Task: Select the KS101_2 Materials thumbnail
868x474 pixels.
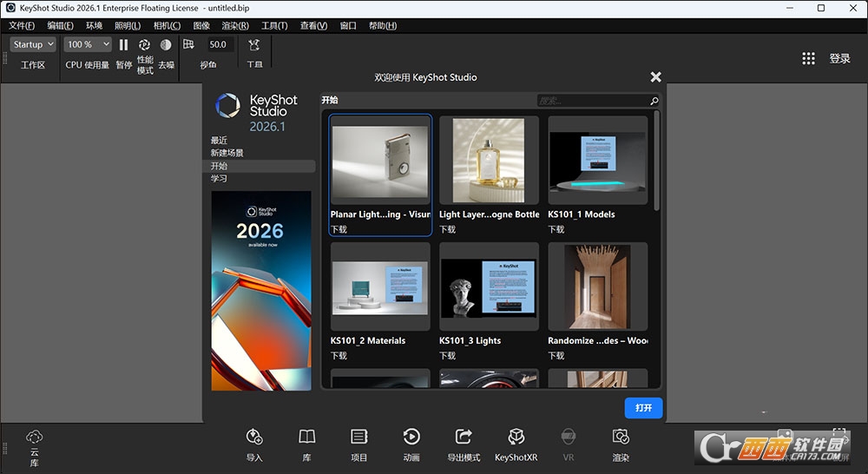Action: [x=380, y=287]
